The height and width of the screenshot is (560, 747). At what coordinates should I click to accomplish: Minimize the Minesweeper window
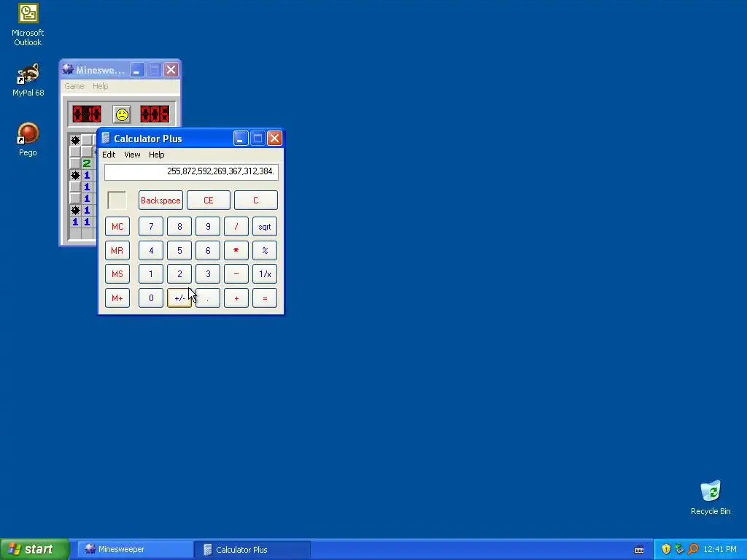pos(137,70)
